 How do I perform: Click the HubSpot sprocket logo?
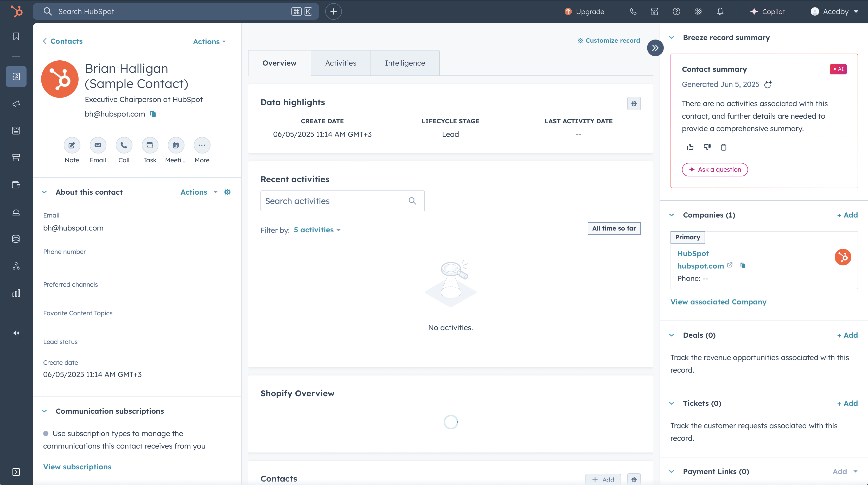tap(16, 11)
